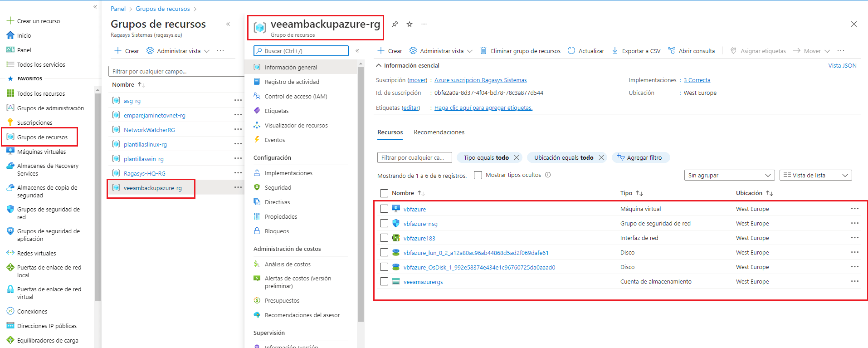Click Panel breadcrumb link

(118, 9)
